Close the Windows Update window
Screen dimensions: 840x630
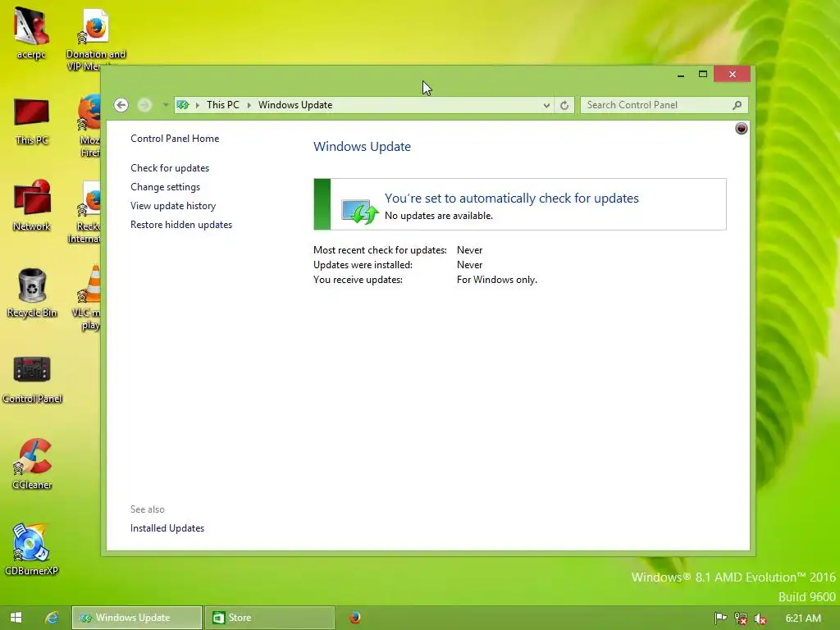(733, 75)
